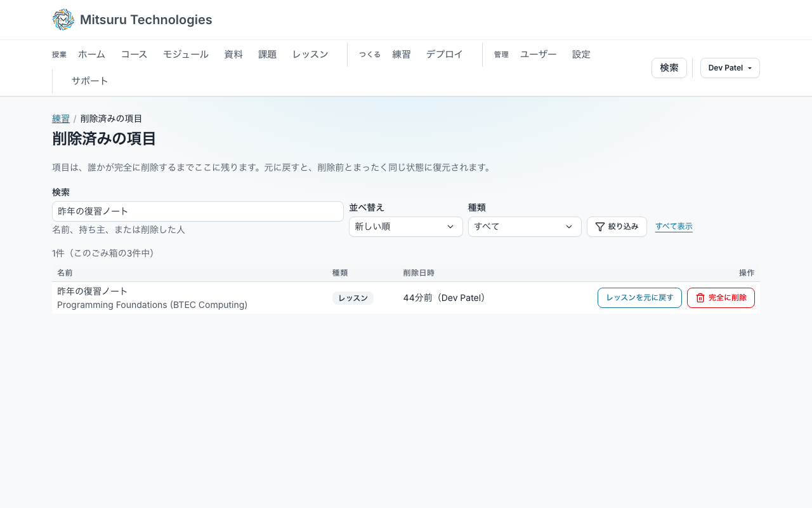Click the funnel icon on 絞り込み button

600,227
